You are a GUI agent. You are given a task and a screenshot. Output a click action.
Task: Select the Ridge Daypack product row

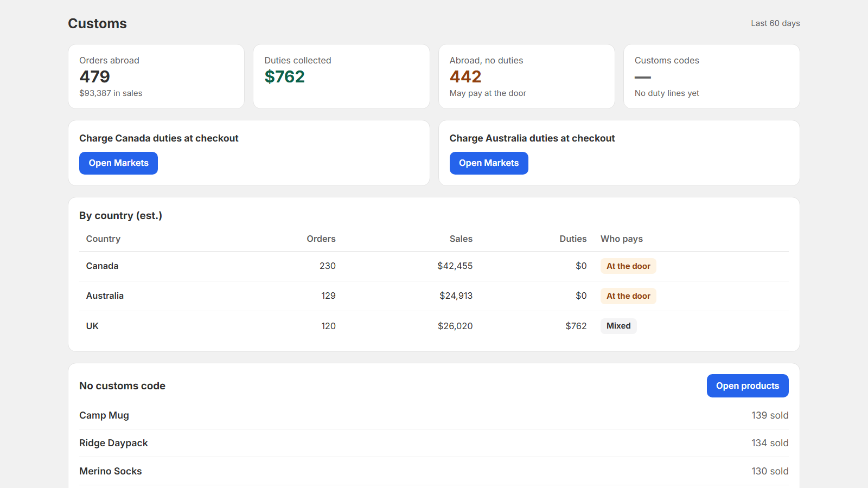434,443
